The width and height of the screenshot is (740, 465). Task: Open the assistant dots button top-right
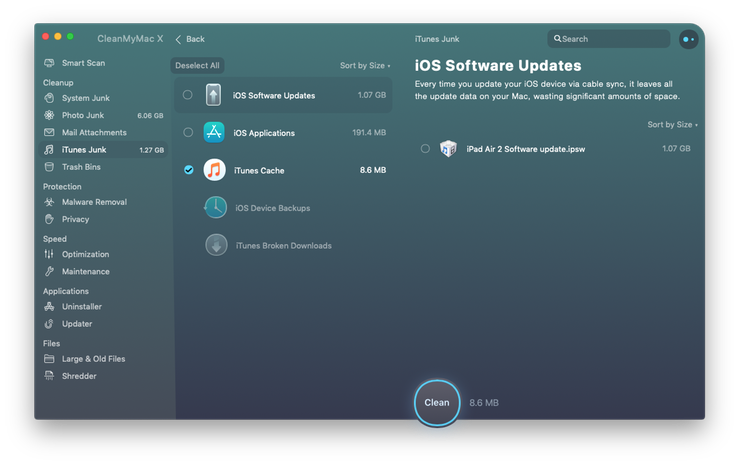tap(689, 39)
